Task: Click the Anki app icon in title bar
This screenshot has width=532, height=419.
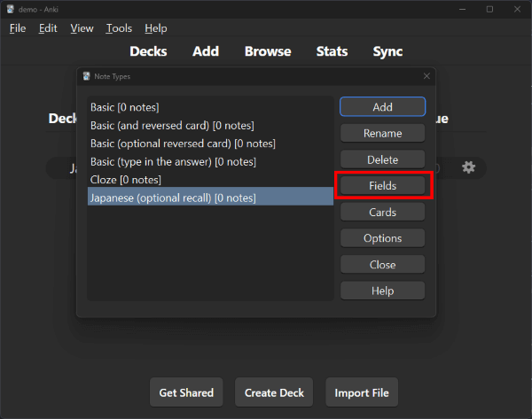Action: tap(10, 9)
